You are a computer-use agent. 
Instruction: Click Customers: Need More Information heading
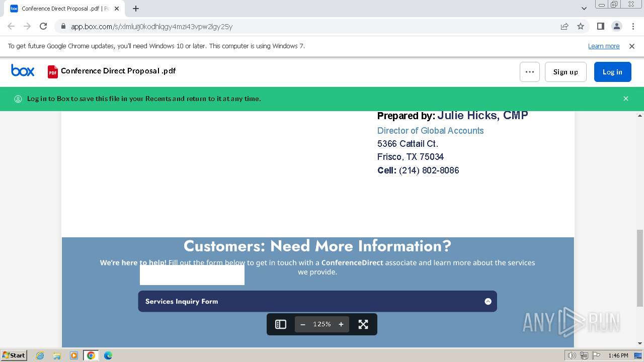(x=317, y=246)
